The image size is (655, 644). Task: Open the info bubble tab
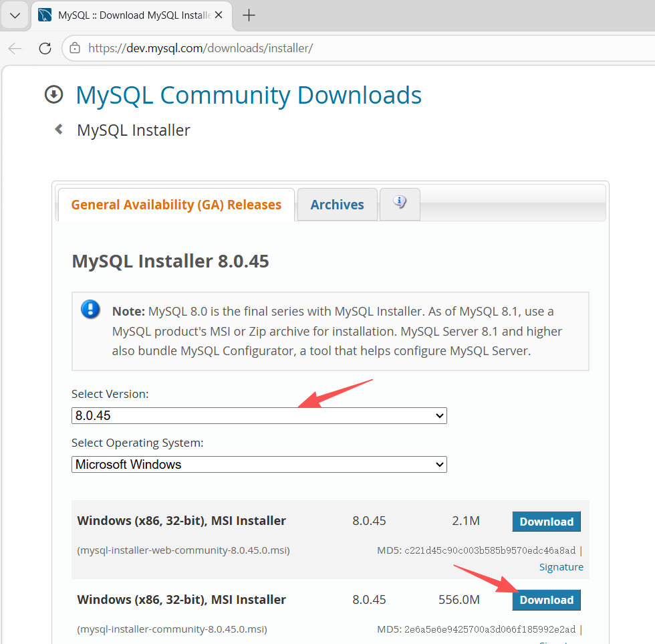pyautogui.click(x=400, y=203)
